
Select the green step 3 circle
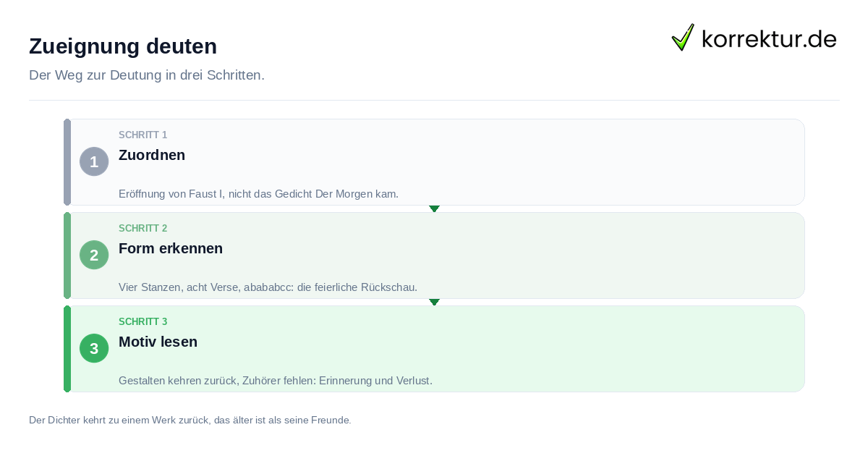tap(94, 348)
